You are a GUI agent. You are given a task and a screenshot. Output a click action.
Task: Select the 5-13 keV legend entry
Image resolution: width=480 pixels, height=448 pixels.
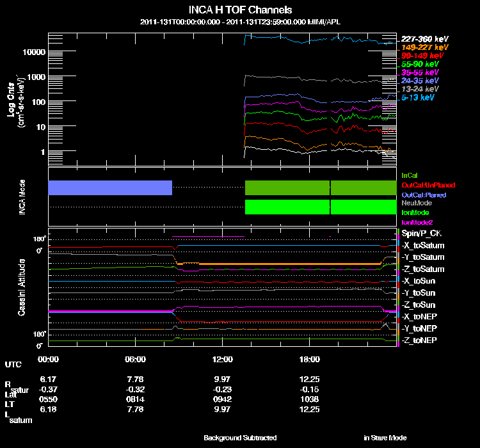(x=418, y=97)
